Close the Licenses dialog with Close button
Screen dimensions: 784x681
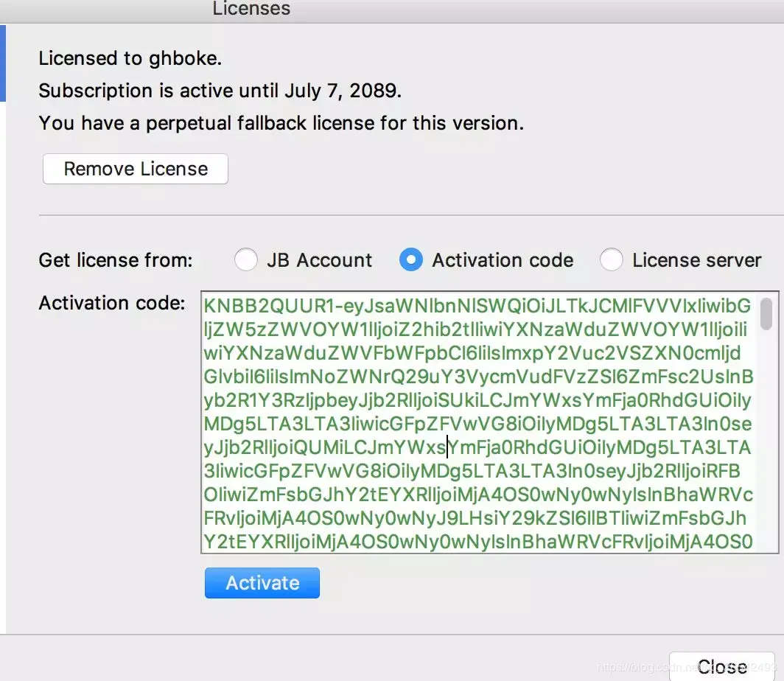(721, 666)
